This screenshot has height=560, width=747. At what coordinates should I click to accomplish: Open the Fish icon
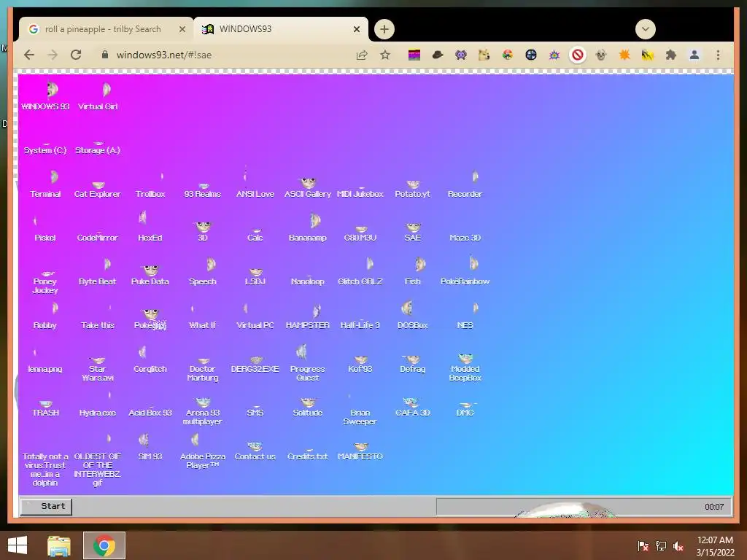413,272
